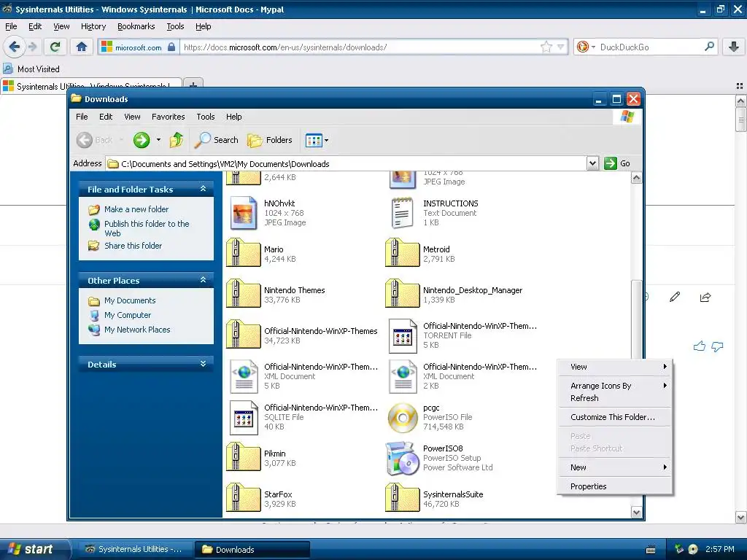Select the pcgc PowerISO file icon
747x560 pixels.
[403, 417]
